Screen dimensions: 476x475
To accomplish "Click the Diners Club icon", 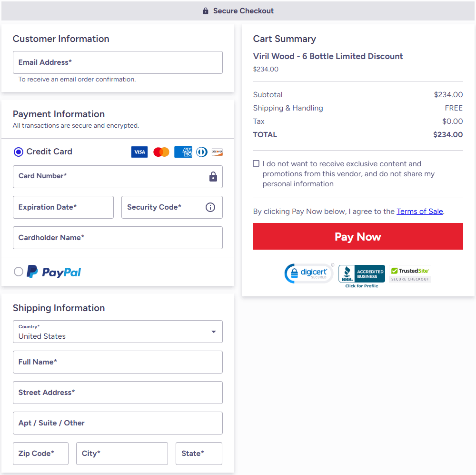I will (x=201, y=152).
